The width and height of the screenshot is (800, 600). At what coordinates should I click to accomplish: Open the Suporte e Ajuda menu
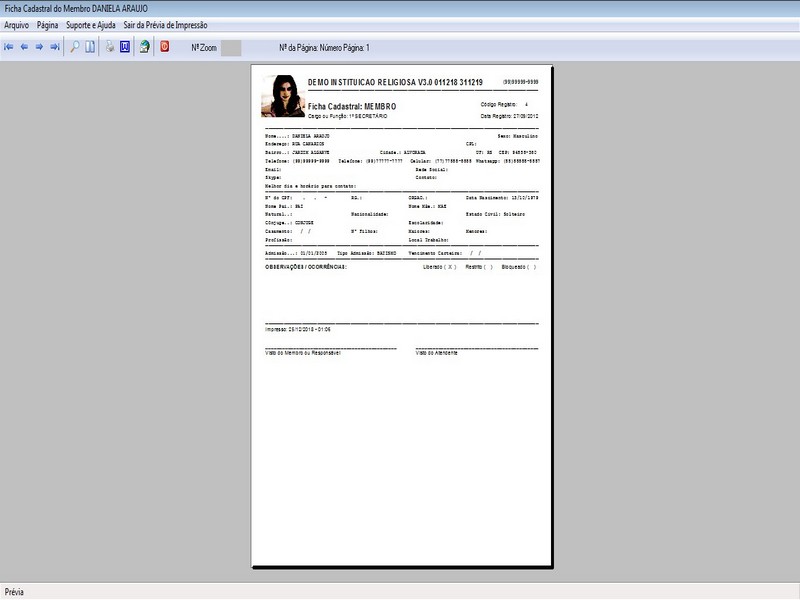click(91, 25)
